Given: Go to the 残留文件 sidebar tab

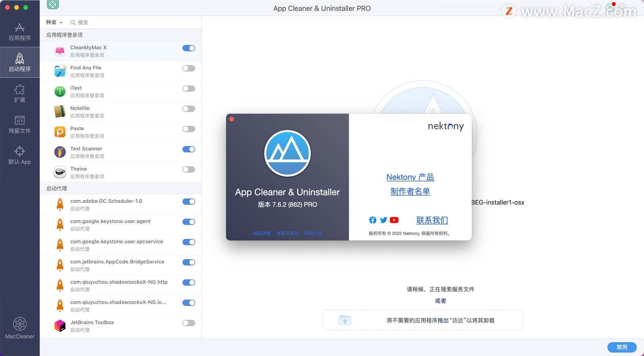Looking at the screenshot, I should click(20, 125).
